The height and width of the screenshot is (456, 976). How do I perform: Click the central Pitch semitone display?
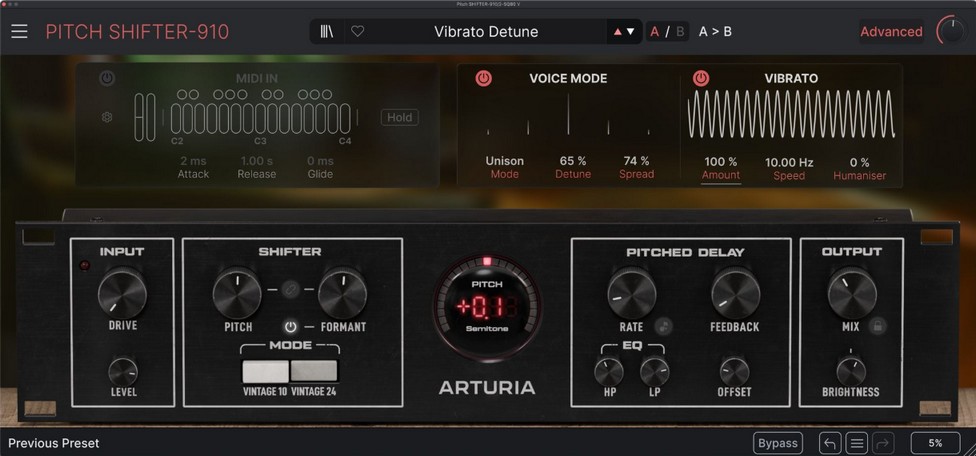point(487,307)
